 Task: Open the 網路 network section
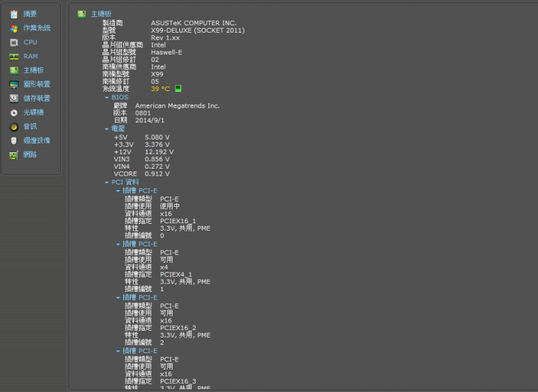(30, 155)
